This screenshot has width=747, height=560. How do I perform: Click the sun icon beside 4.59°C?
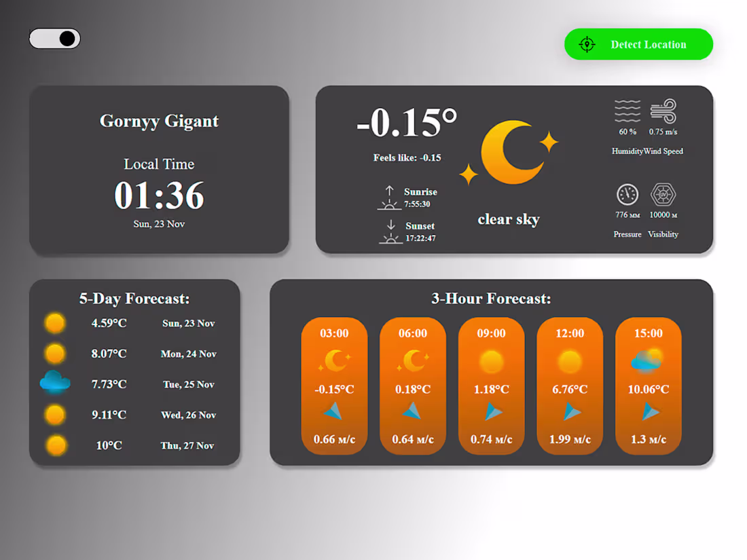coord(54,322)
